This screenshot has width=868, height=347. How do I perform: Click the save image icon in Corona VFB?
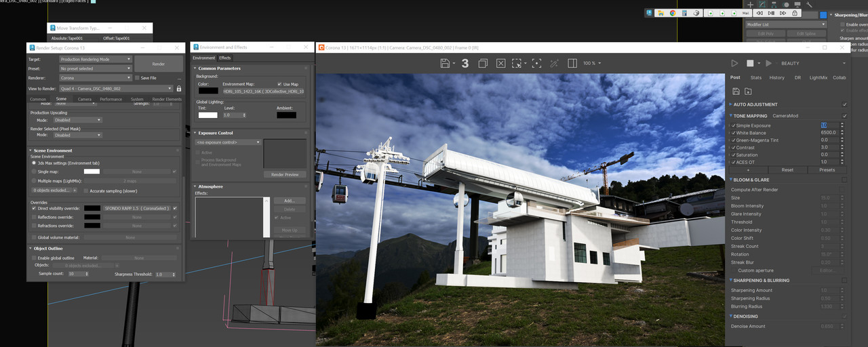pyautogui.click(x=446, y=63)
